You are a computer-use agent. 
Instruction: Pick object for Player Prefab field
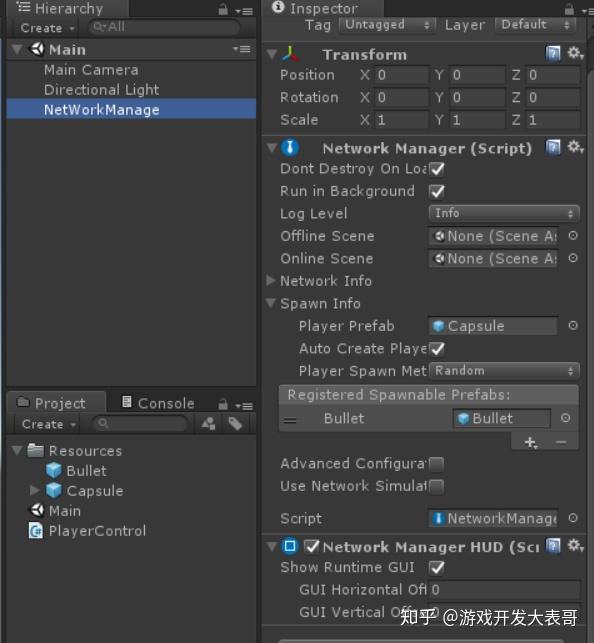(x=573, y=326)
